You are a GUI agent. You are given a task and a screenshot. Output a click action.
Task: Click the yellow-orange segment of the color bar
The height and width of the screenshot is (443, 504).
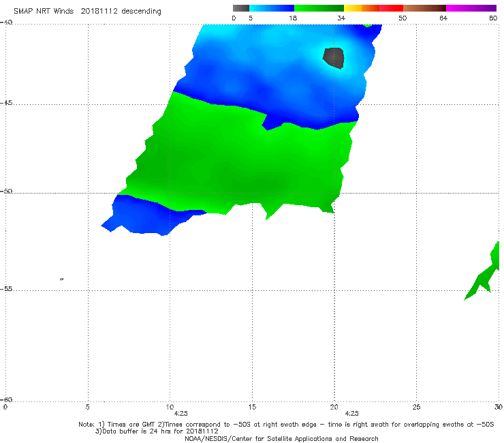coord(361,8)
